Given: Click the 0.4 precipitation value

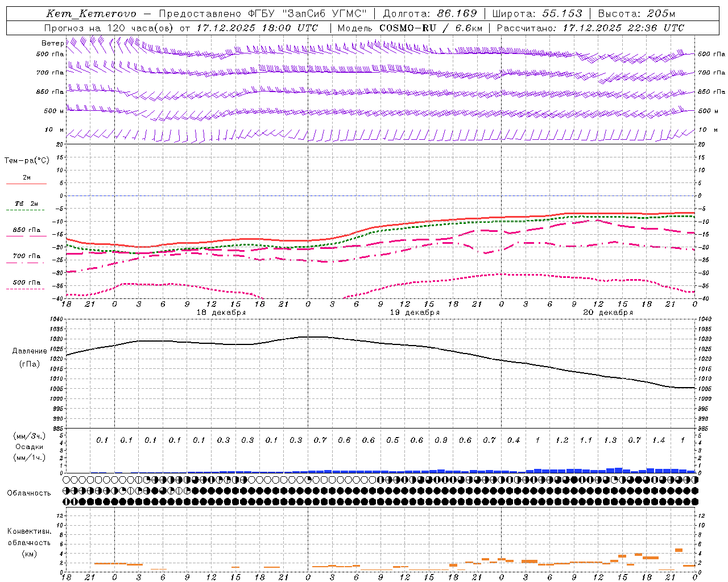Looking at the screenshot, I should [x=514, y=440].
